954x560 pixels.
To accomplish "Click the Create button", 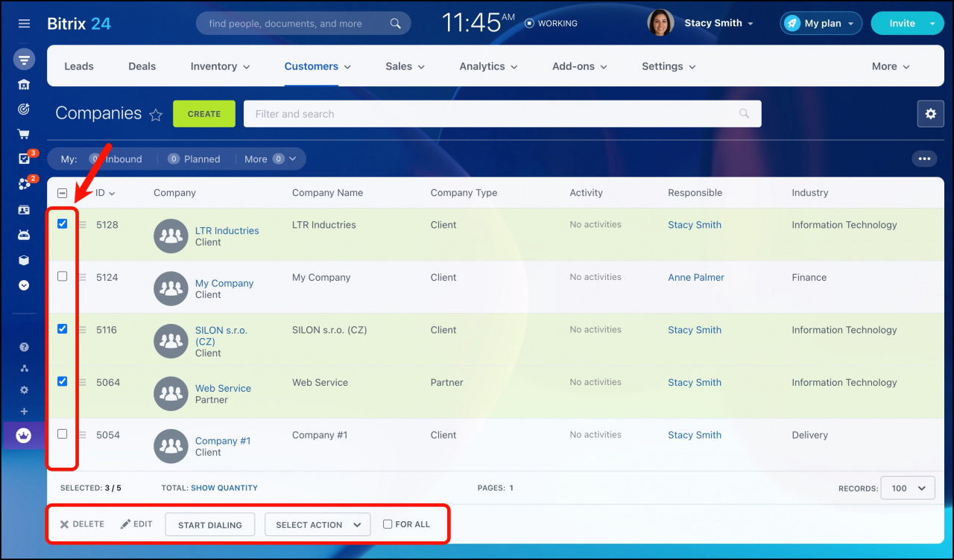I will (x=204, y=114).
